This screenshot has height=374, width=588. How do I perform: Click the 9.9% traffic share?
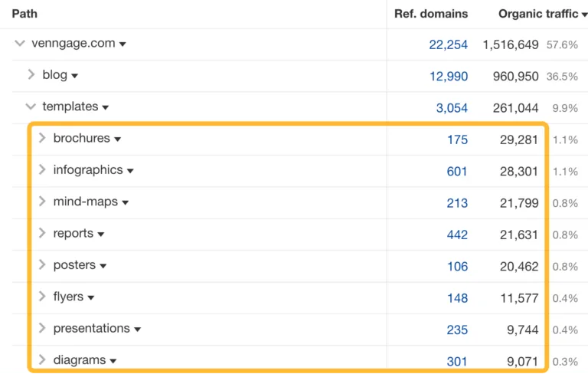pos(565,108)
